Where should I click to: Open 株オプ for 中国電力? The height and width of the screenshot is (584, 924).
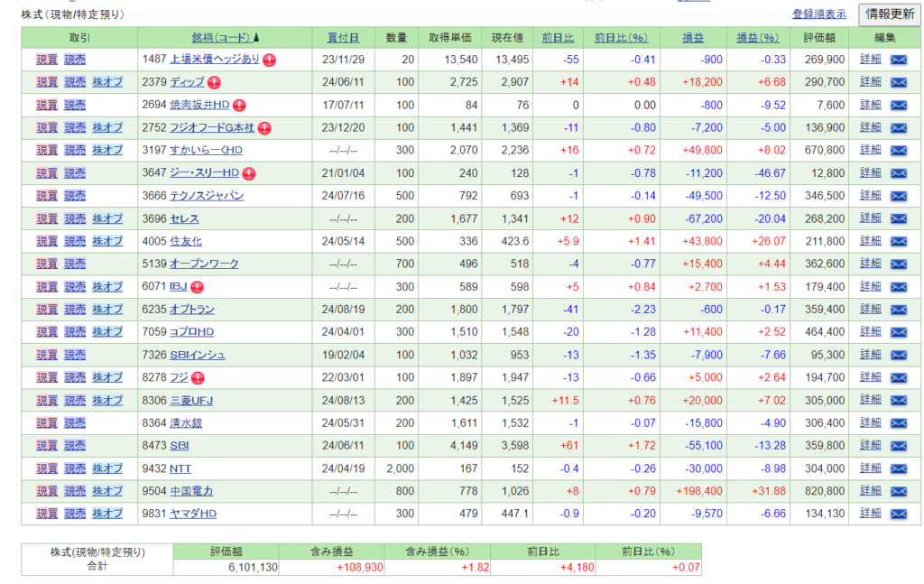click(107, 491)
